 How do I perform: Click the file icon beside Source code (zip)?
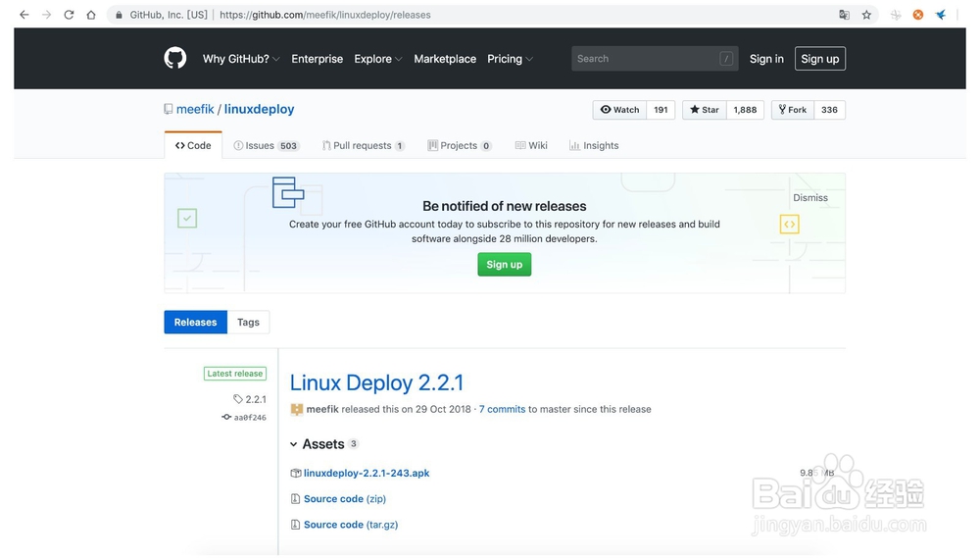tap(295, 499)
